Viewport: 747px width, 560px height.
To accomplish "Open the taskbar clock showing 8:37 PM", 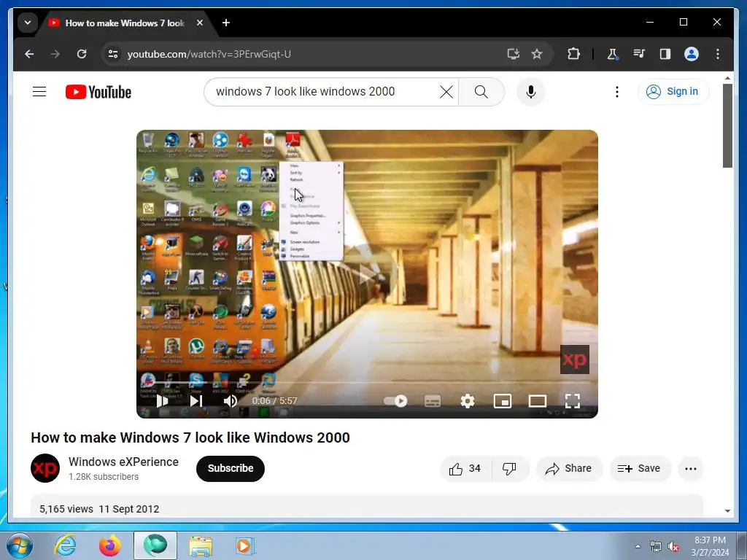I will click(710, 546).
